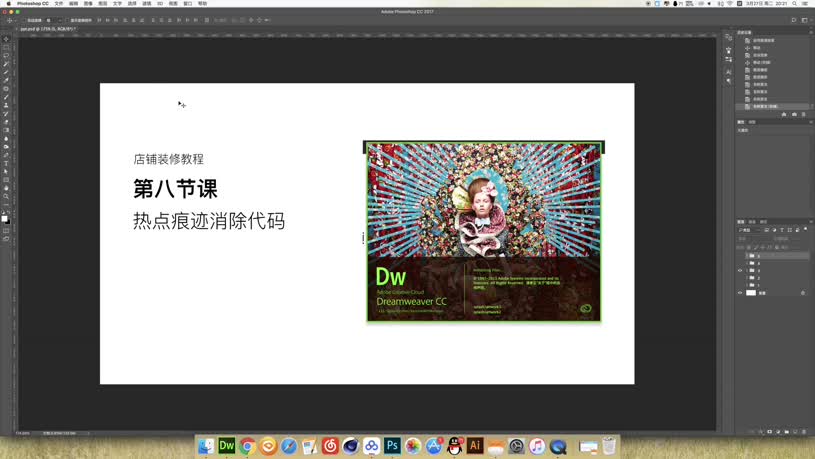Screen dimensions: 815x459
Task: Click the foreground color swatch
Action: 4,219
